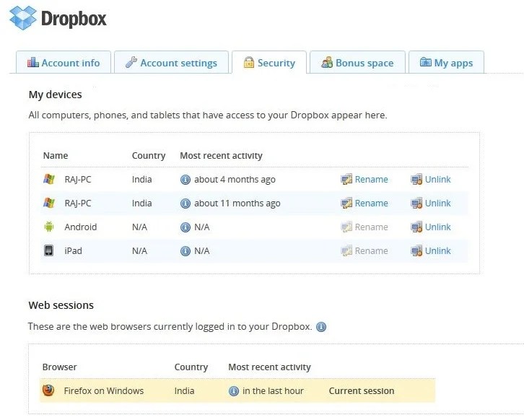Click the unlink icon in iPad row

(416, 251)
